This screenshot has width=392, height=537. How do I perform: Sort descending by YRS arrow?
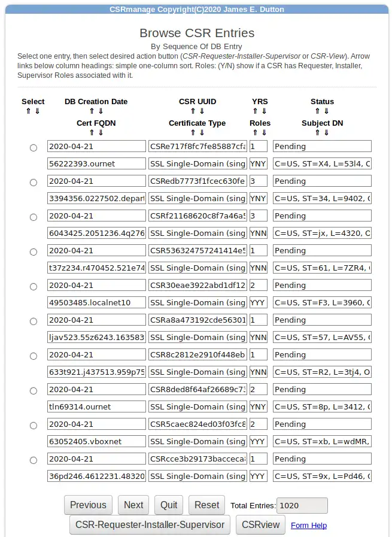pyautogui.click(x=265, y=111)
